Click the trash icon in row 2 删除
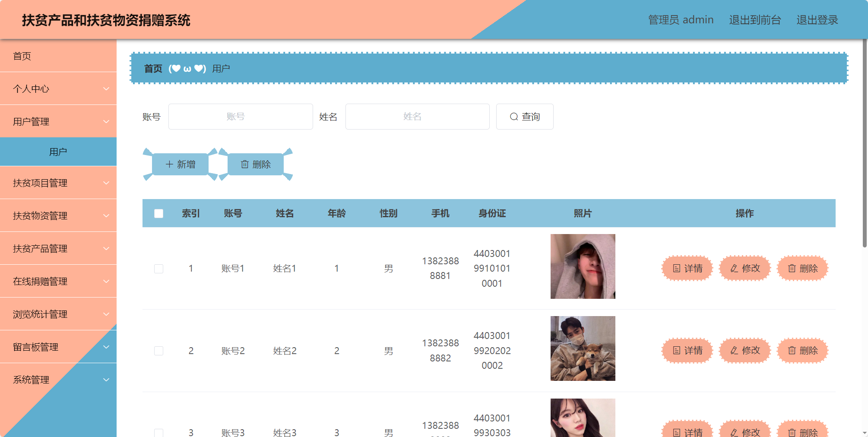 pyautogui.click(x=792, y=351)
